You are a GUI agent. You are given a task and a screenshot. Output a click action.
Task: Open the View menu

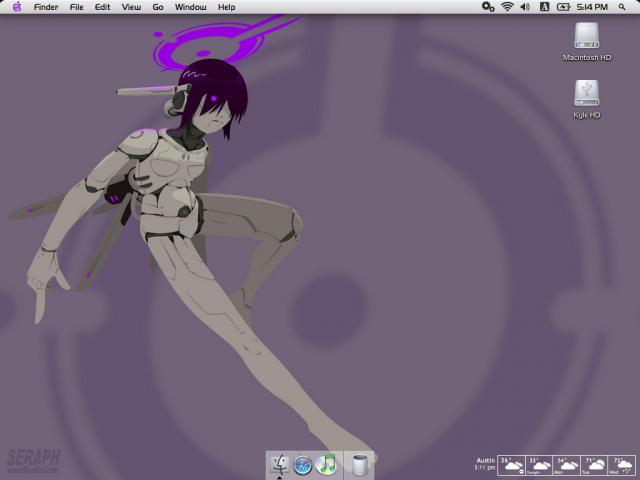[x=131, y=7]
